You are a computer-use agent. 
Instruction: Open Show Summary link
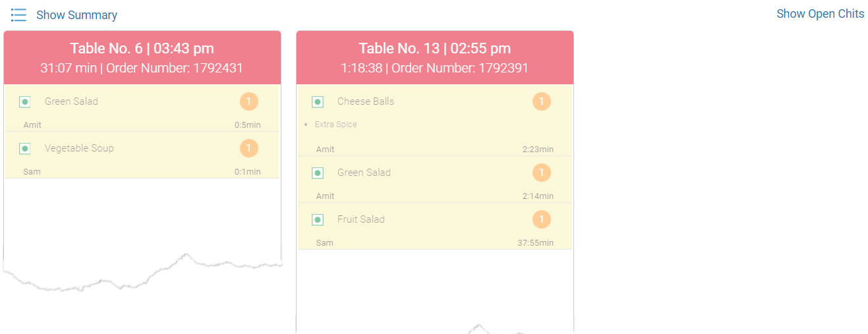pyautogui.click(x=76, y=14)
